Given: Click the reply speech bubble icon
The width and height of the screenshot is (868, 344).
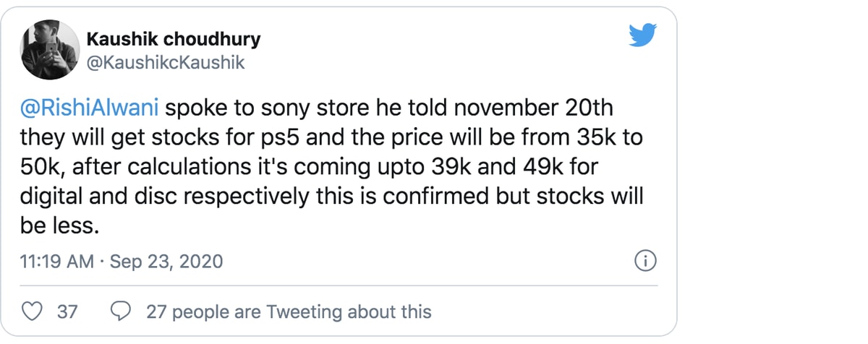Looking at the screenshot, I should click(x=121, y=311).
